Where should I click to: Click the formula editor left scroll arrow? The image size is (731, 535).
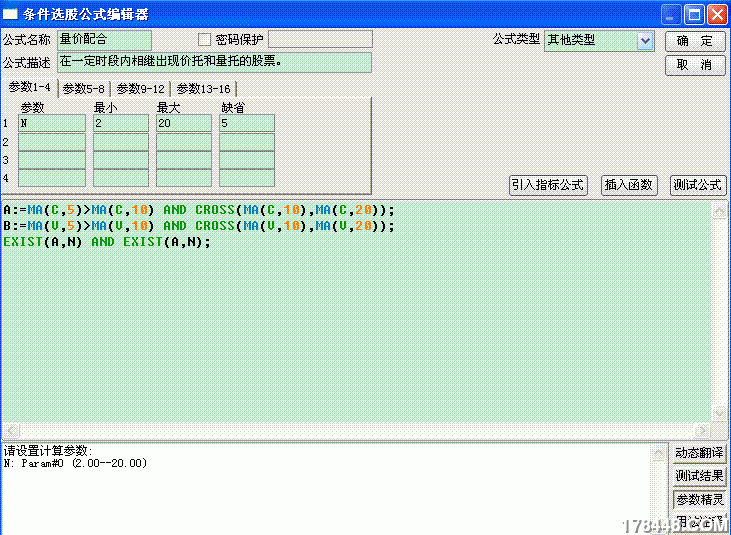coord(11,430)
